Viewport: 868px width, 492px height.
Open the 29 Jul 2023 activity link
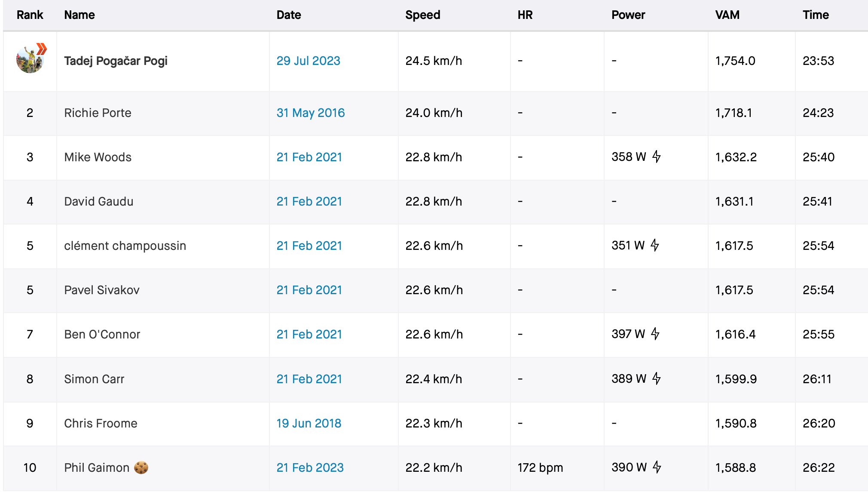click(x=308, y=61)
